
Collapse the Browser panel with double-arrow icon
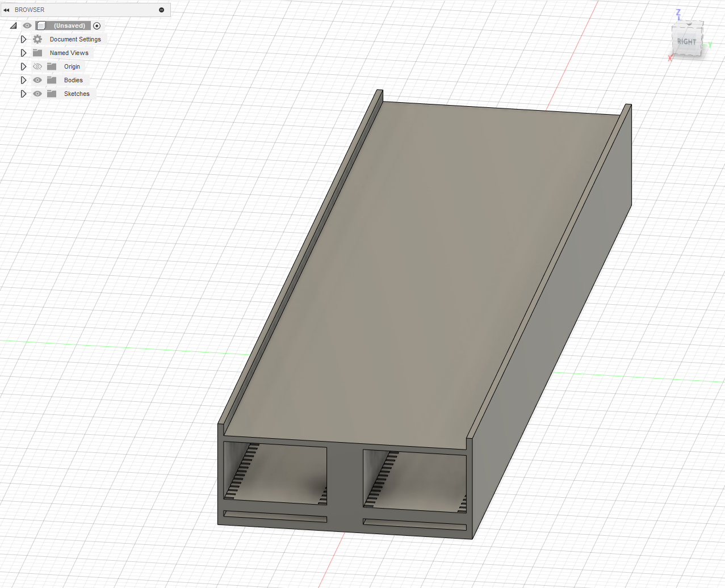coord(6,10)
